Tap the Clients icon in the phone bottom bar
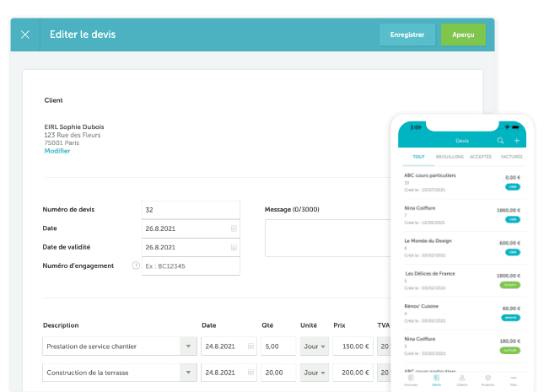Viewport: 544px width, 392px height. pos(462,380)
